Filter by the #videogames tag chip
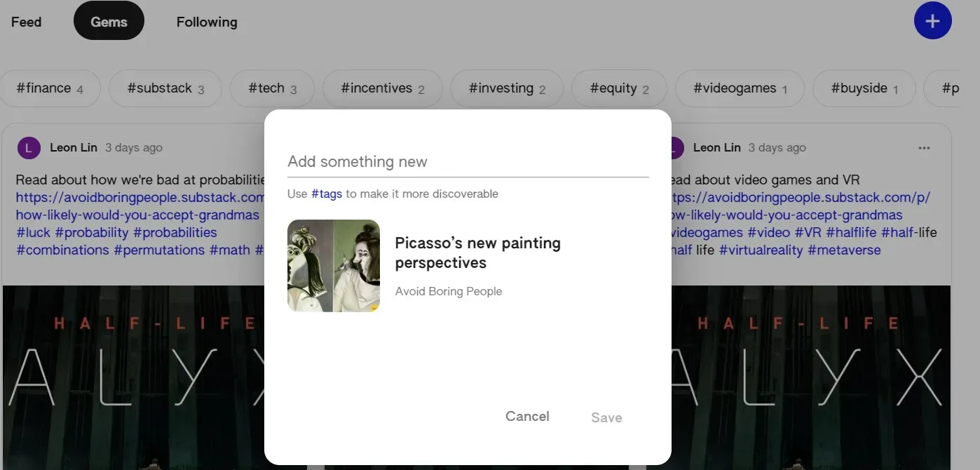Viewport: 980px width, 470px height. 740,88
